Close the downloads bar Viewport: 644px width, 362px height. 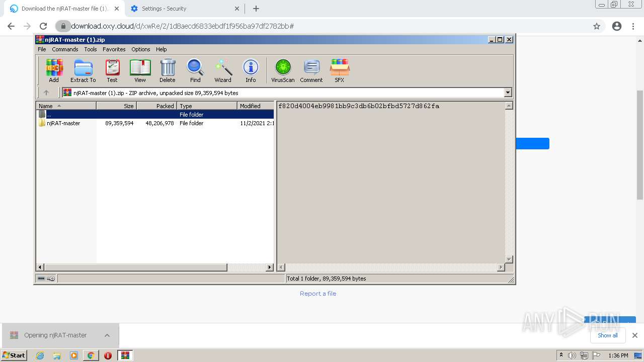[x=635, y=335]
